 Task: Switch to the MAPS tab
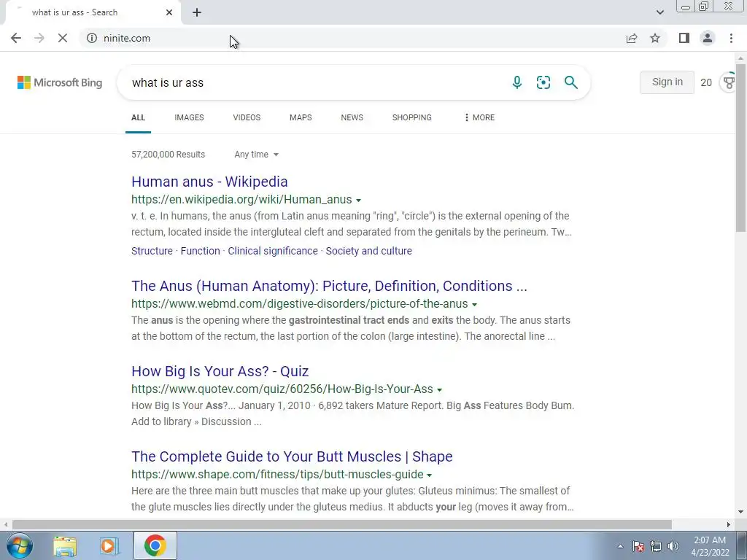pos(301,117)
